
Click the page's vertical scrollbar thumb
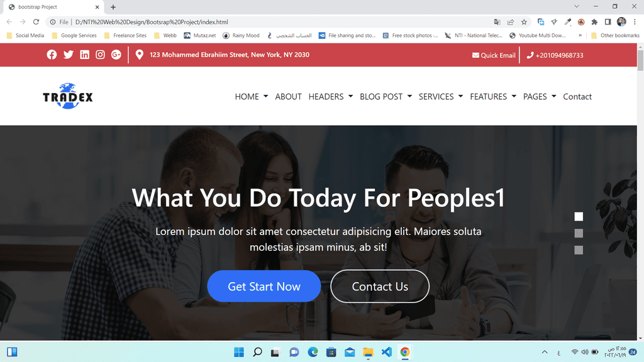click(x=640, y=61)
